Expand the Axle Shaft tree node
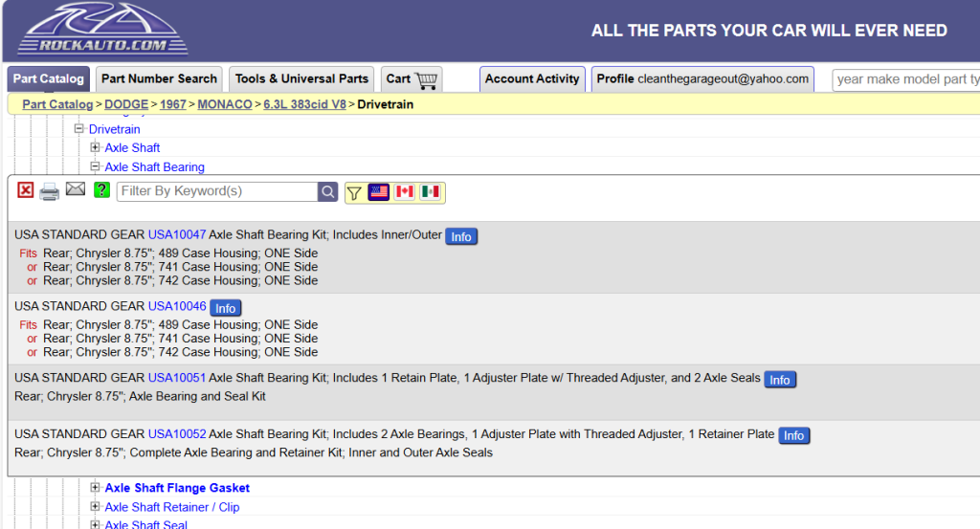 pos(95,147)
